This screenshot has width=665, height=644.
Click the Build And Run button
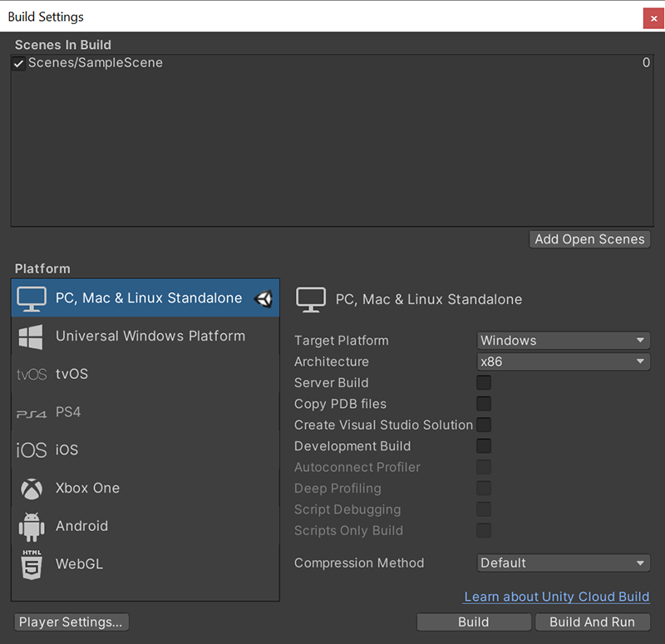tap(593, 622)
